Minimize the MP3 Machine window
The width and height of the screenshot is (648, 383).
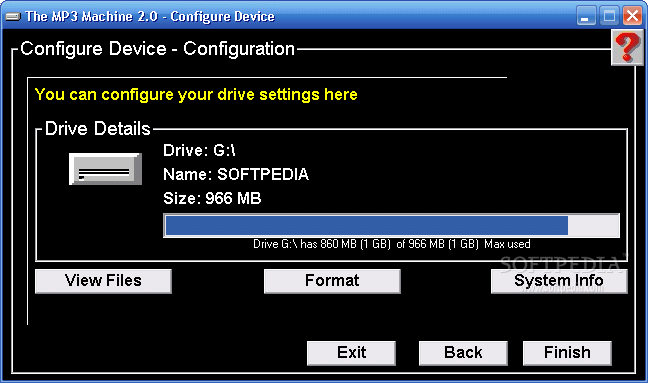586,17
